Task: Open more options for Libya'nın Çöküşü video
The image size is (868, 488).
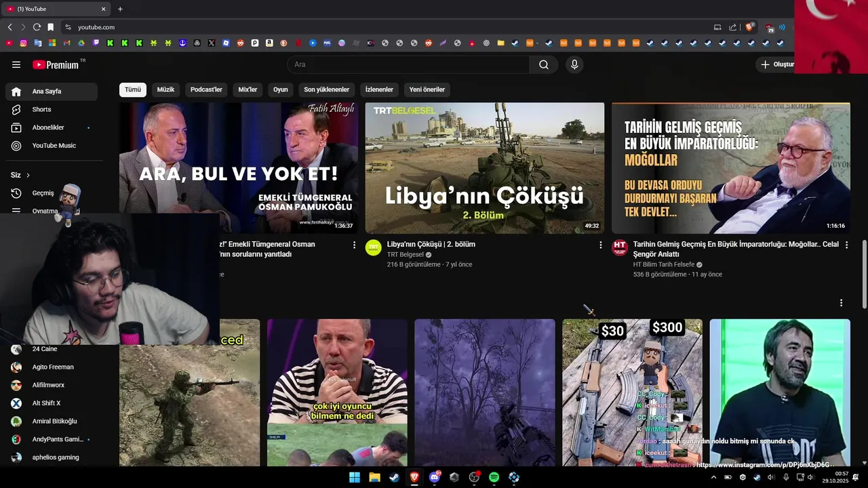Action: (600, 245)
